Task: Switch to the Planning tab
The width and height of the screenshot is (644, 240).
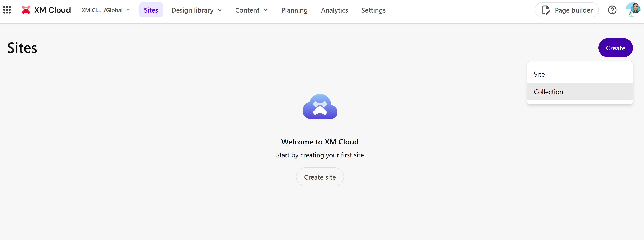Action: tap(294, 10)
